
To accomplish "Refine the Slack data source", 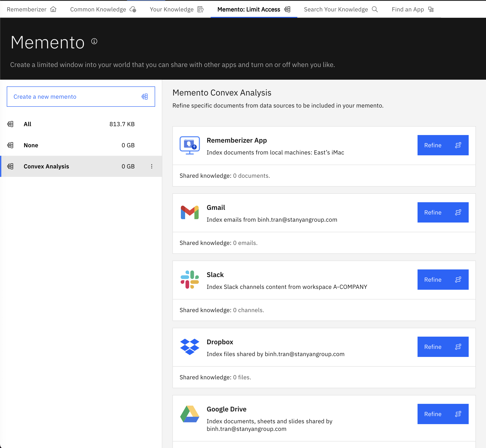I will (443, 280).
